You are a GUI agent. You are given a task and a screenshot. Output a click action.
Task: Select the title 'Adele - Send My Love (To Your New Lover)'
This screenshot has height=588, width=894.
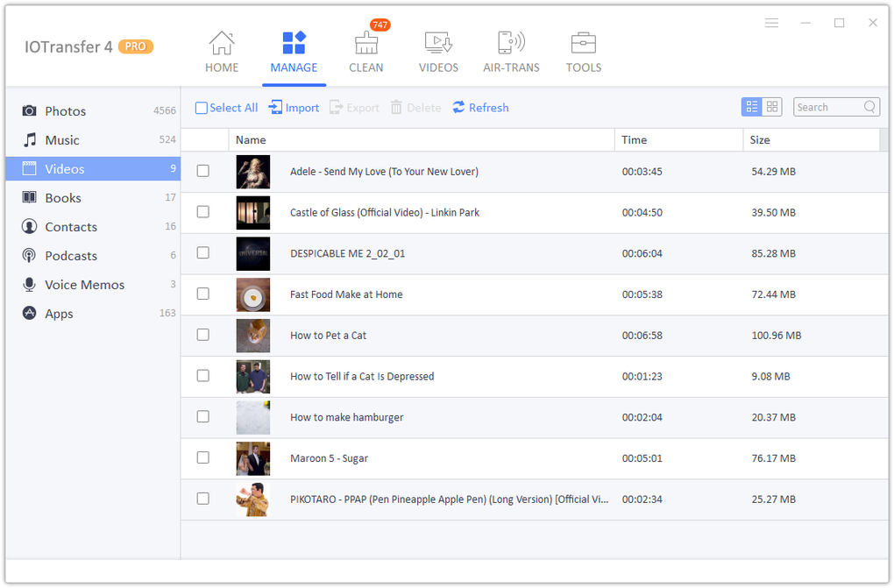point(384,172)
